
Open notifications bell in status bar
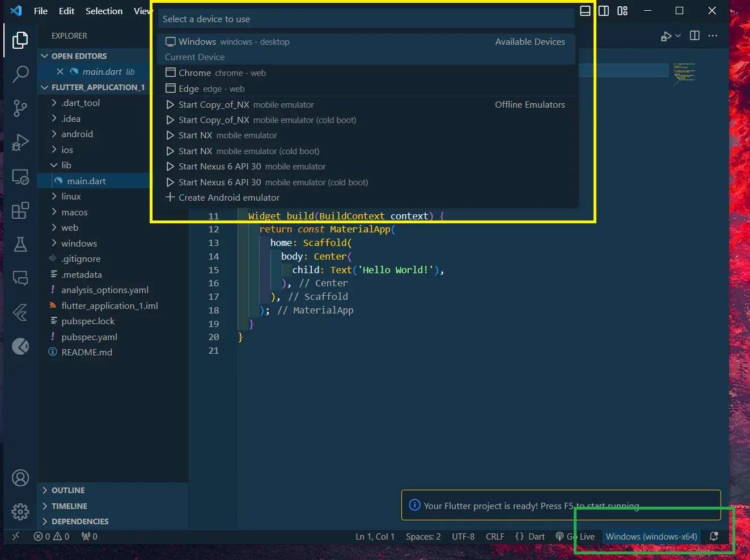coord(714,536)
